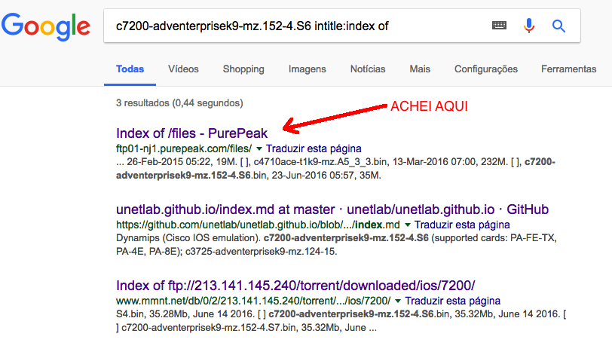Image resolution: width=612 pixels, height=364 pixels.
Task: Click the https://github.com/unetlab URL text
Action: tap(258, 225)
